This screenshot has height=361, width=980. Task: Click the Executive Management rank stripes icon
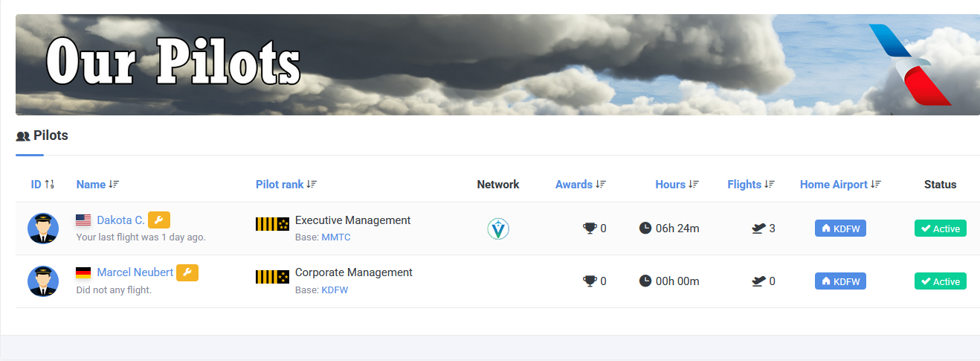(x=272, y=224)
